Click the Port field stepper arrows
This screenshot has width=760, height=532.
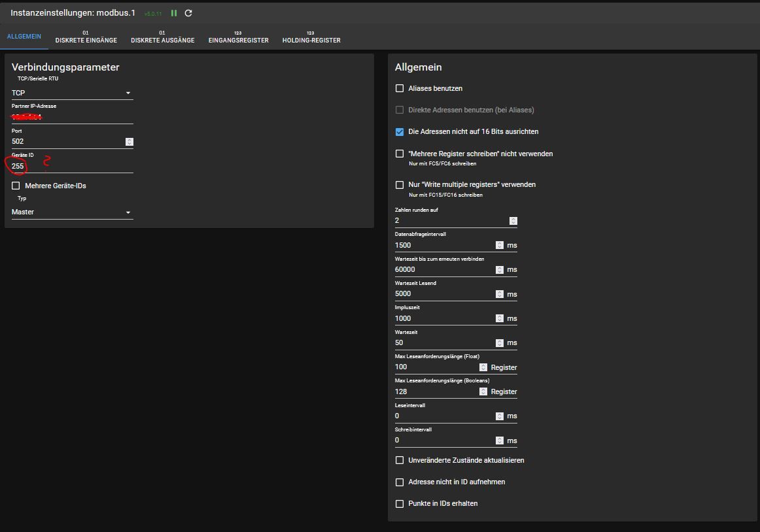click(130, 142)
